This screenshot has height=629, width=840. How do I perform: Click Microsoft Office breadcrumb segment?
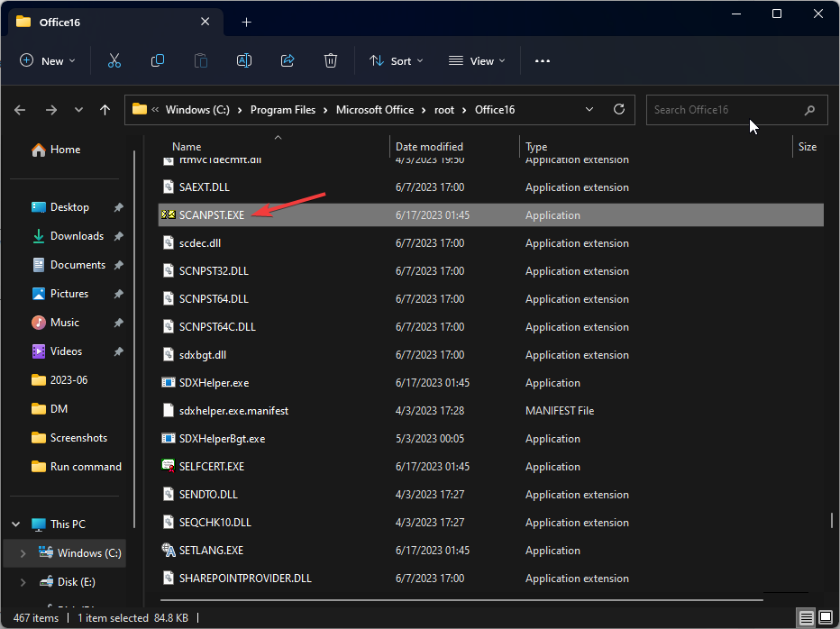(375, 110)
